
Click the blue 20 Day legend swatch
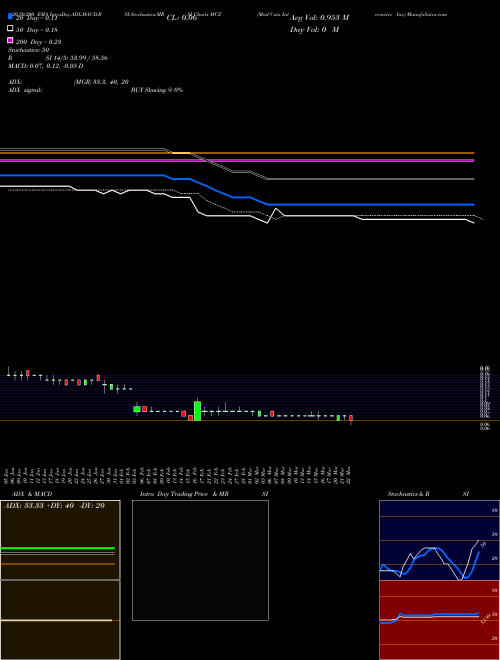[x=10, y=17]
